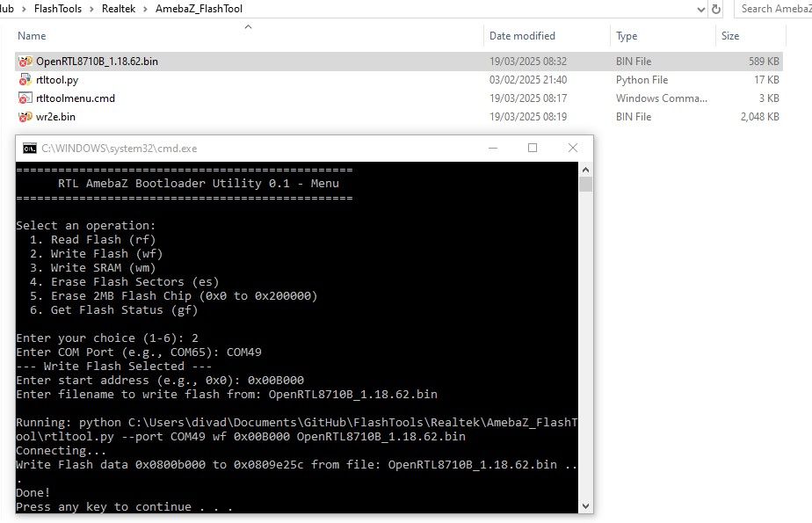
Task: Click the Search AmebaZ search box
Action: click(773, 9)
